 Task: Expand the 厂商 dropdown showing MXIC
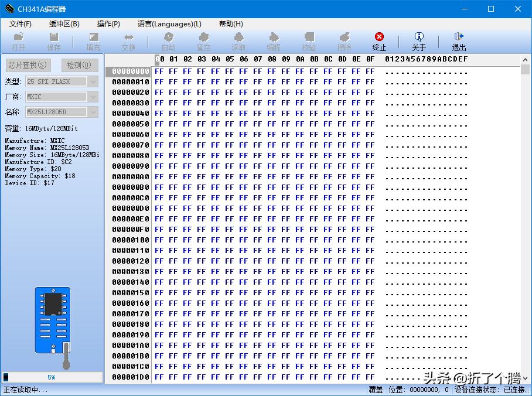93,97
